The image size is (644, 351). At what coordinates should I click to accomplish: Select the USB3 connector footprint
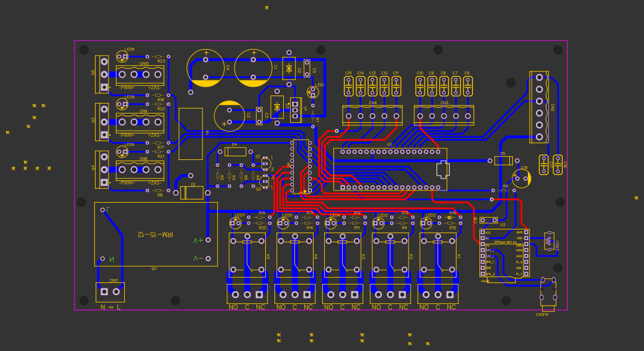click(549, 241)
